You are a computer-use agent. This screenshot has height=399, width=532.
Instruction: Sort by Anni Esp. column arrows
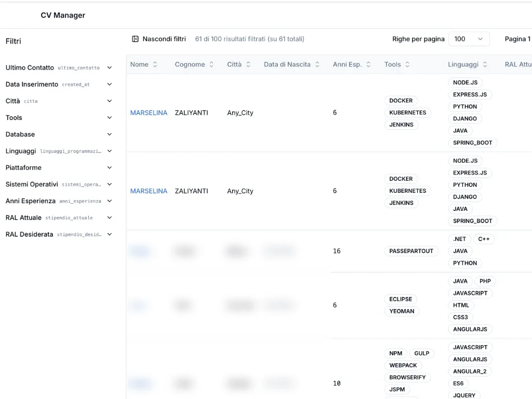368,64
